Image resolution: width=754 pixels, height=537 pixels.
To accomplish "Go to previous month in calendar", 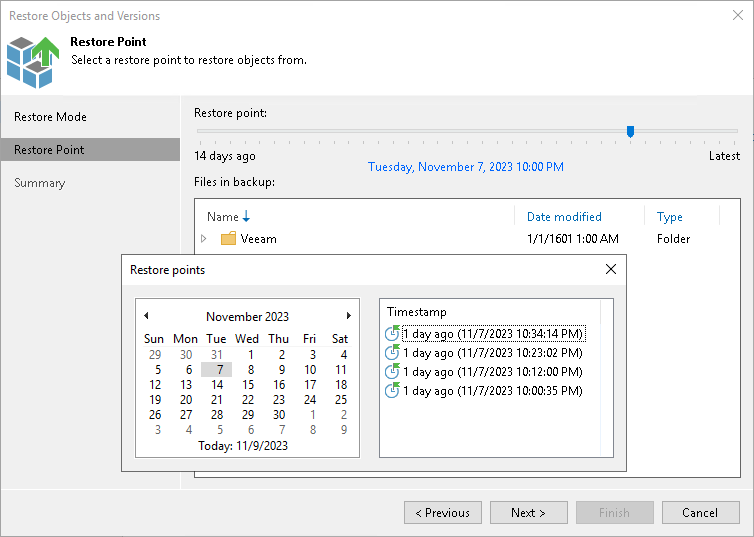I will 146,316.
